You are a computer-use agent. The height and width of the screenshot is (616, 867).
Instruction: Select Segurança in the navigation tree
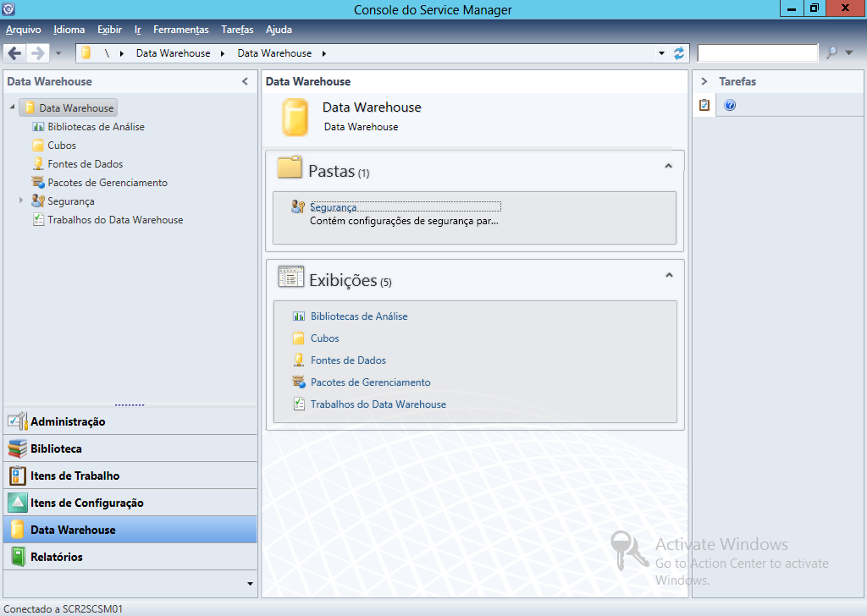pyautogui.click(x=71, y=201)
